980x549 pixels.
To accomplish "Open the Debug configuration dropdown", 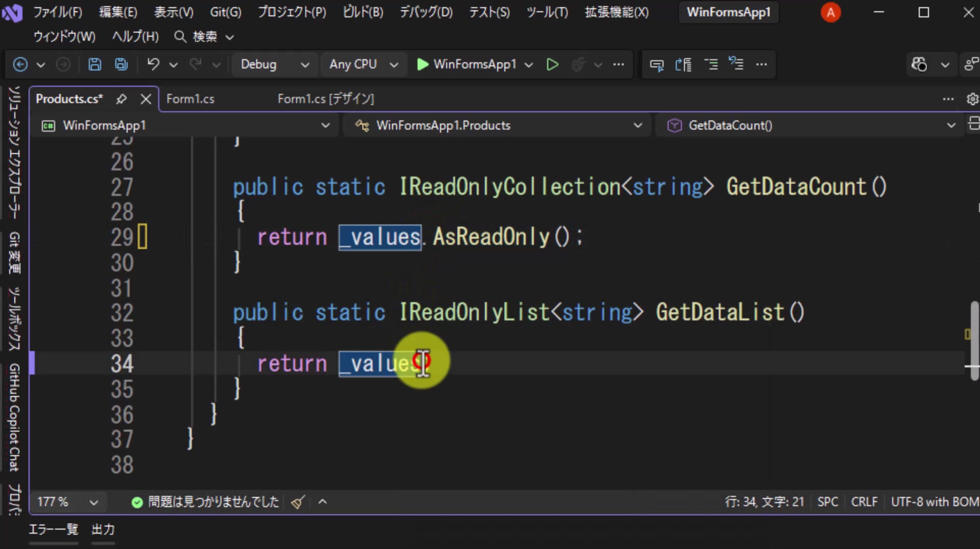I will (x=275, y=64).
